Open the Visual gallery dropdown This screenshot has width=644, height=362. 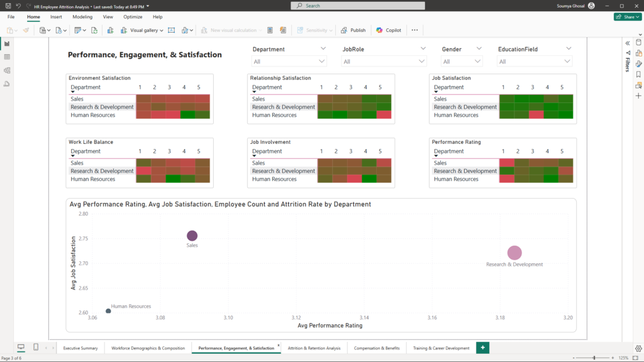pos(147,30)
